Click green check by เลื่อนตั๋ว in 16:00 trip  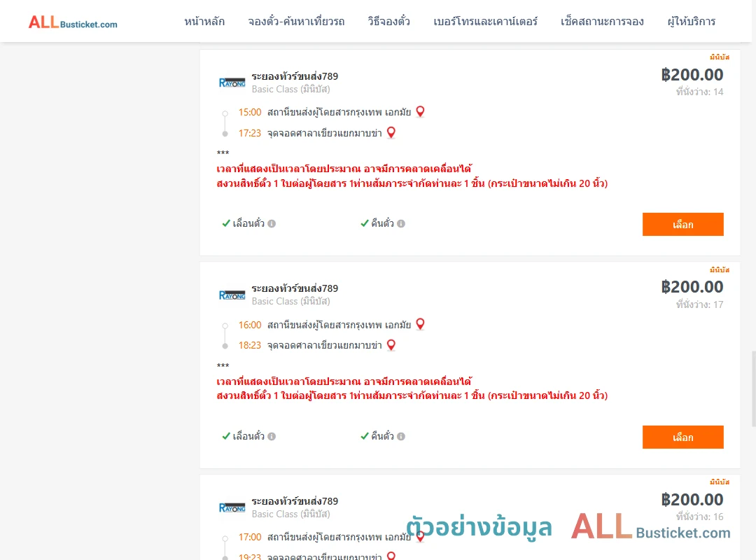225,435
